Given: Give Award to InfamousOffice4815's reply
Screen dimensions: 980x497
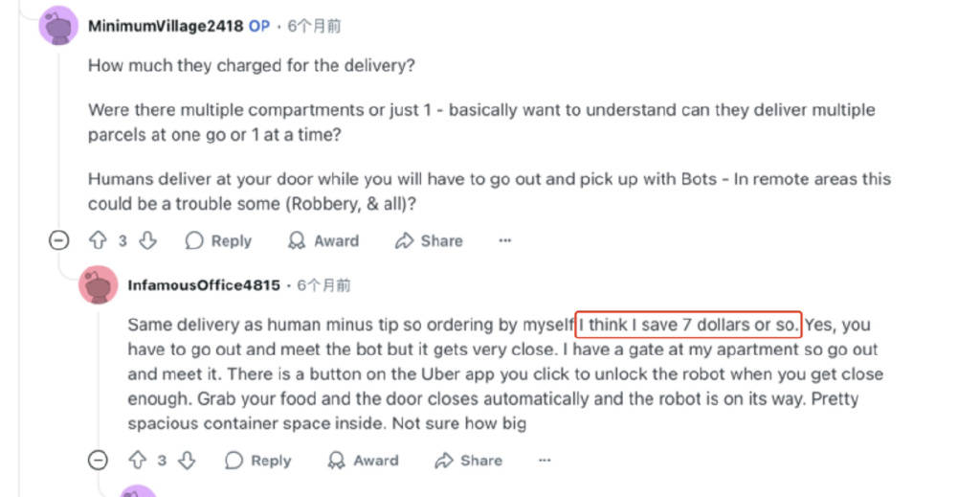Looking at the screenshot, I should click(363, 461).
